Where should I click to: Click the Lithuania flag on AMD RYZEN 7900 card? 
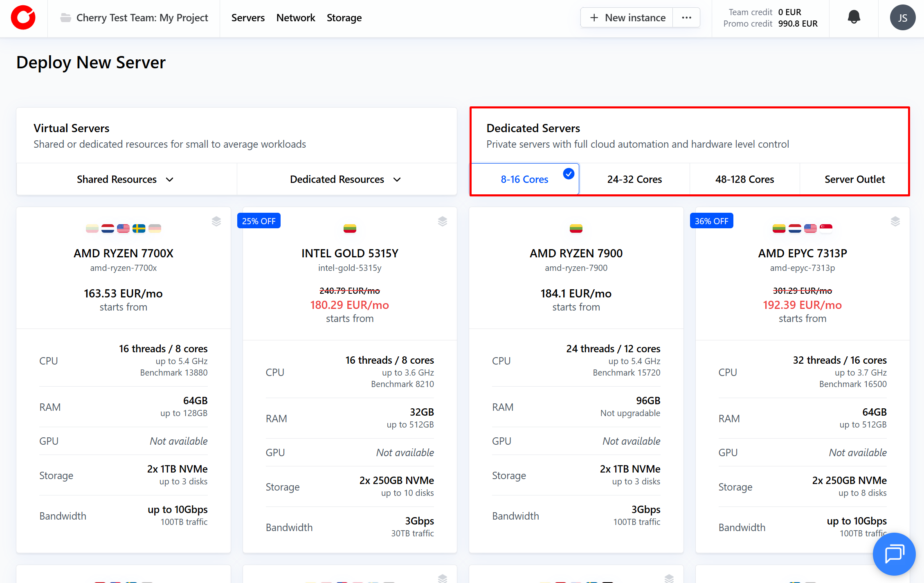[576, 228]
